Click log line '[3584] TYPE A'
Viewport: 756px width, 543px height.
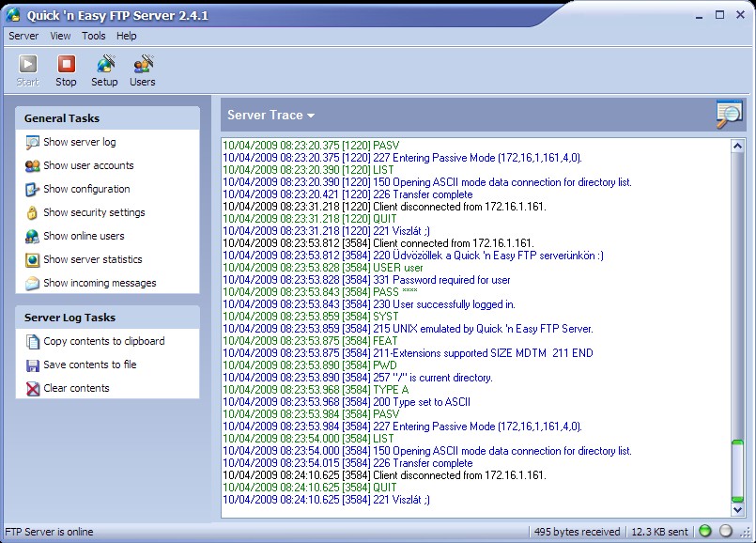316,390
